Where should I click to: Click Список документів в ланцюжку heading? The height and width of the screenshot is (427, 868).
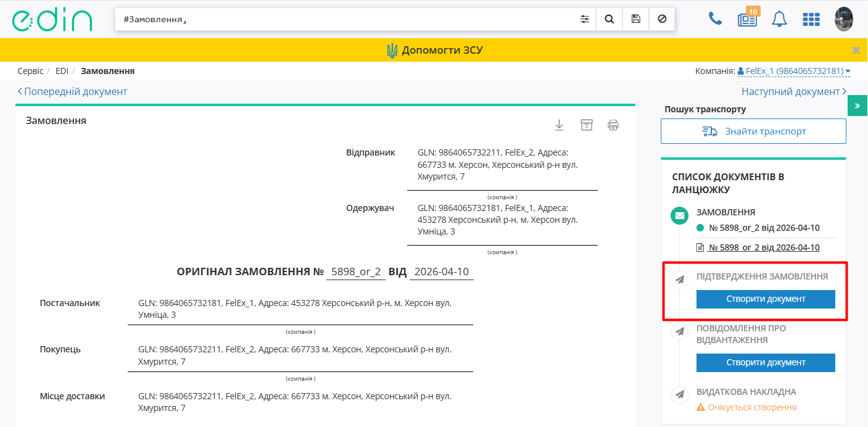[x=728, y=183]
